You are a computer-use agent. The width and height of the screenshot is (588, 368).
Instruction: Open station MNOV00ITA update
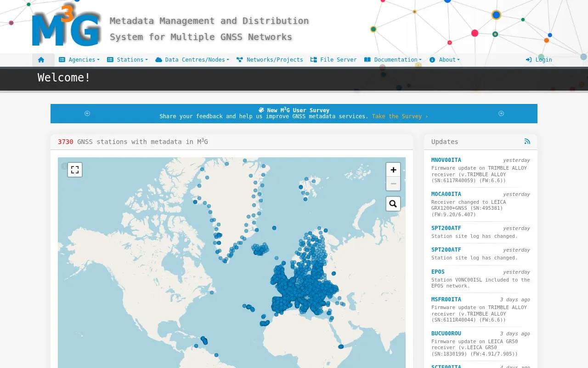click(446, 160)
